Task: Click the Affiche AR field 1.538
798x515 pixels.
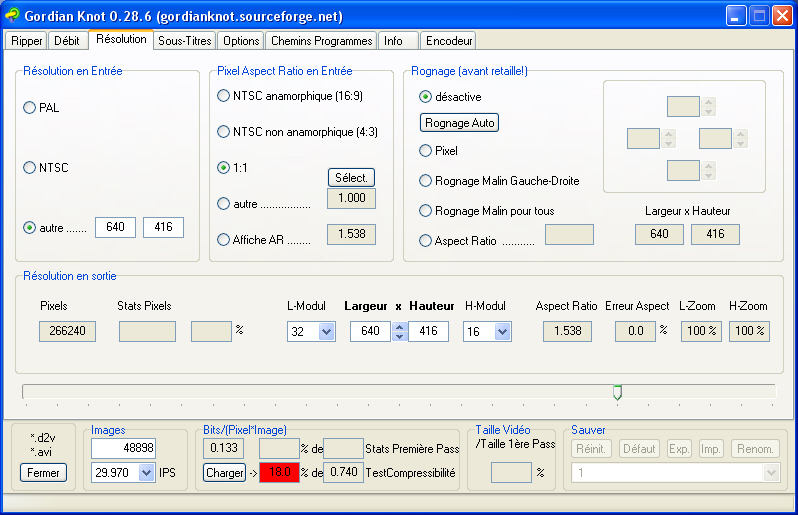Action: click(x=351, y=234)
